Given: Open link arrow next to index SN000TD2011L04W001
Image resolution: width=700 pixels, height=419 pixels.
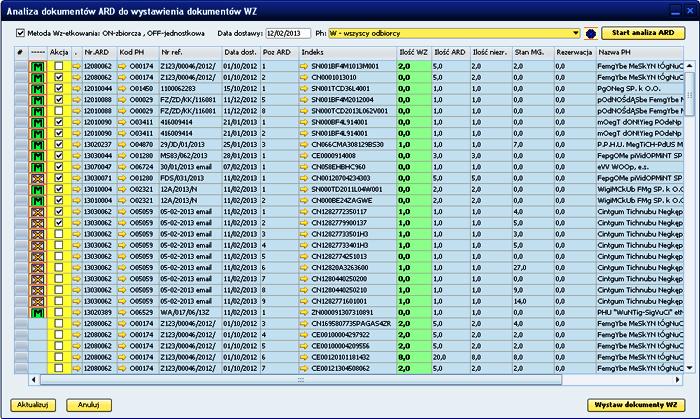Looking at the screenshot, I should tap(304, 190).
